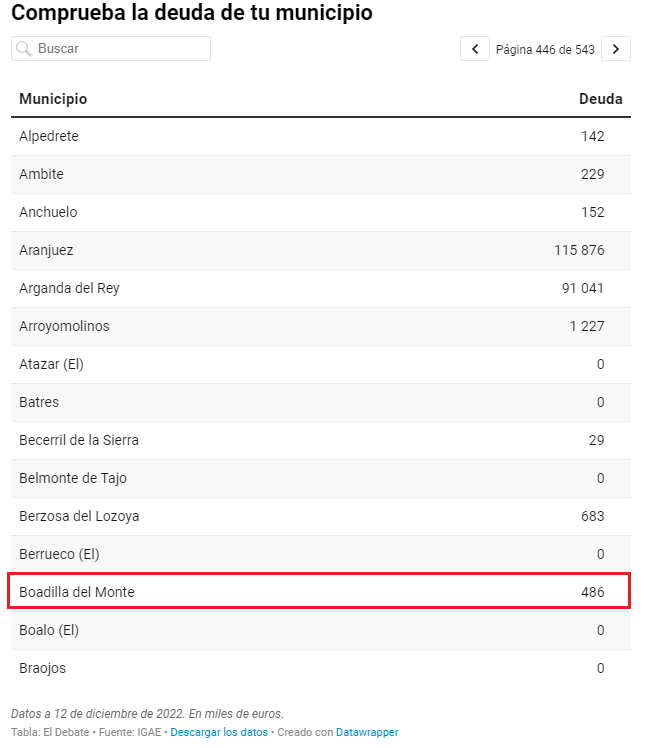Click the Página 446 de 543 indicator
The height and width of the screenshot is (748, 647).
point(545,49)
